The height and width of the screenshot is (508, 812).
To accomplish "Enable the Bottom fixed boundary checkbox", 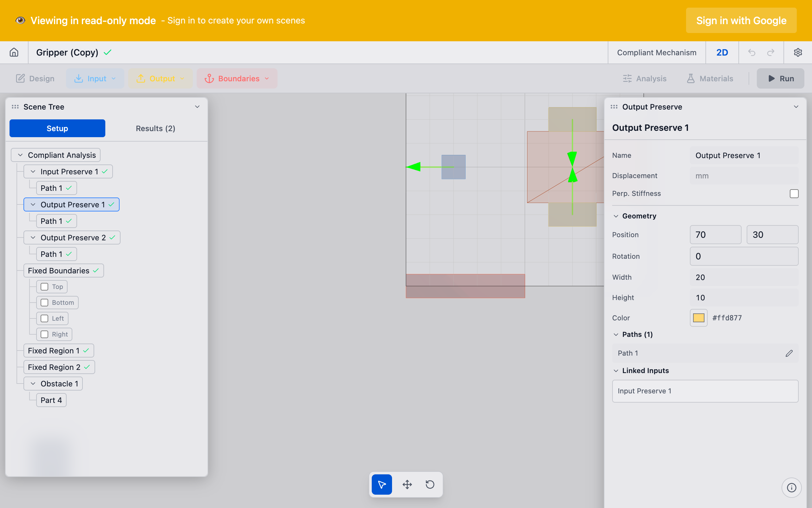I will point(44,302).
